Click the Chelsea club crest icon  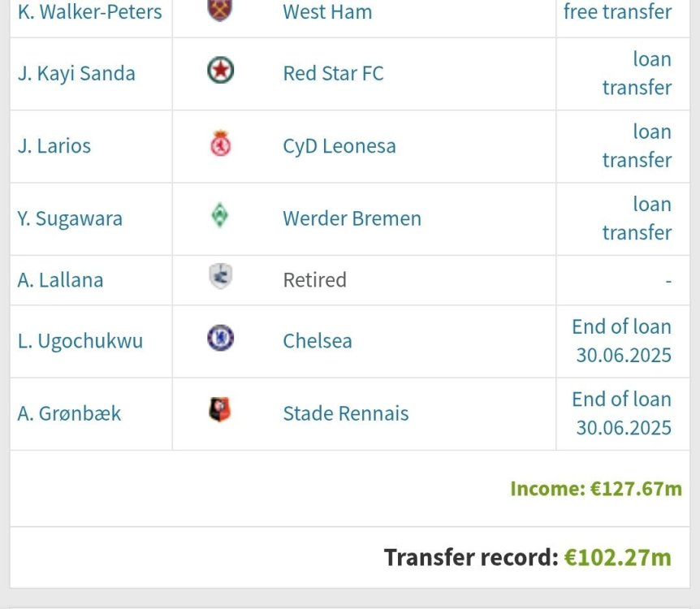point(220,339)
